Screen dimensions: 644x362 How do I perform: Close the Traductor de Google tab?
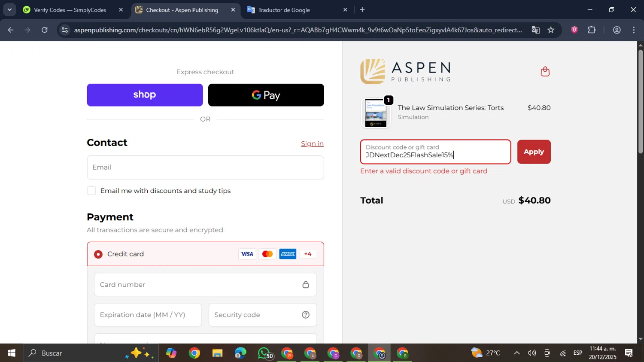tap(345, 10)
